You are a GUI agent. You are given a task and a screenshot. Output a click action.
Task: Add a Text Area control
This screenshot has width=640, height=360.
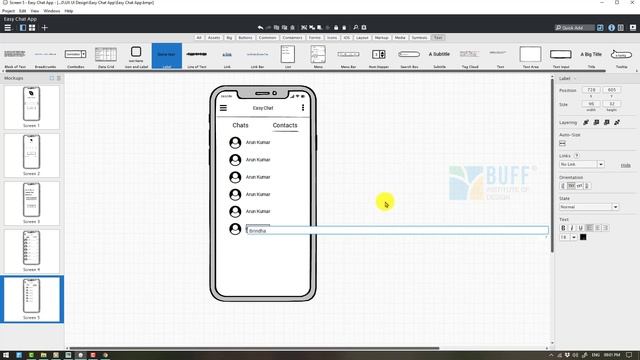pyautogui.click(x=530, y=57)
